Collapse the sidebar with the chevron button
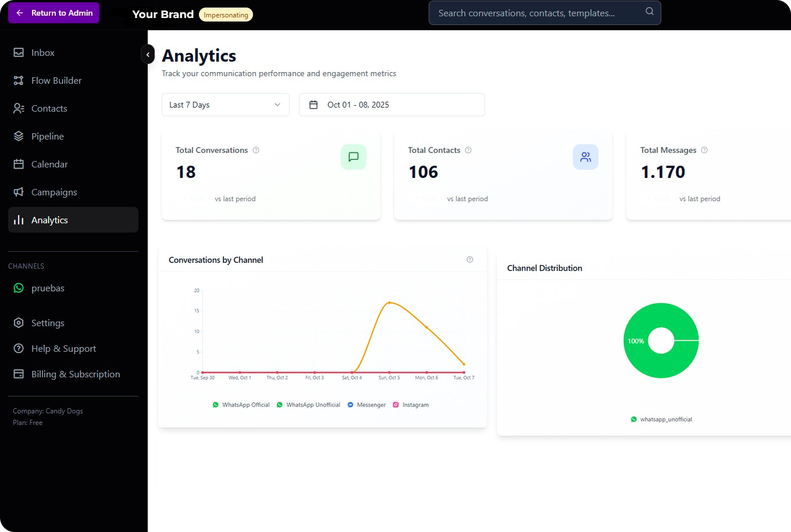The height and width of the screenshot is (532, 791). 148,54
